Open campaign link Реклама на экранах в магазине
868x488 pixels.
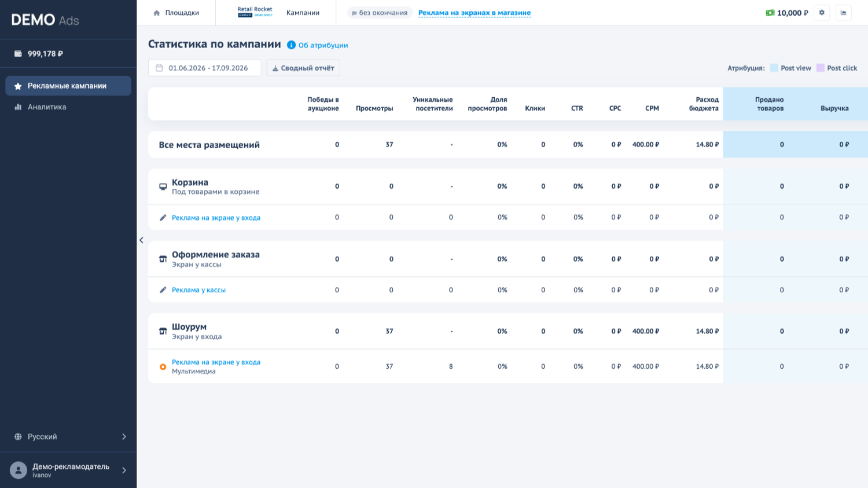(475, 13)
